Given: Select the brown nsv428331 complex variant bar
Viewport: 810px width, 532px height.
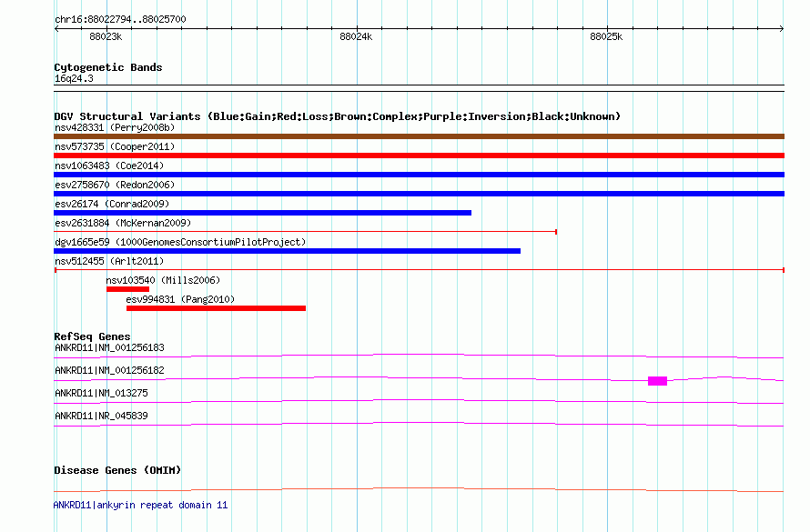Looking at the screenshot, I should [x=419, y=136].
